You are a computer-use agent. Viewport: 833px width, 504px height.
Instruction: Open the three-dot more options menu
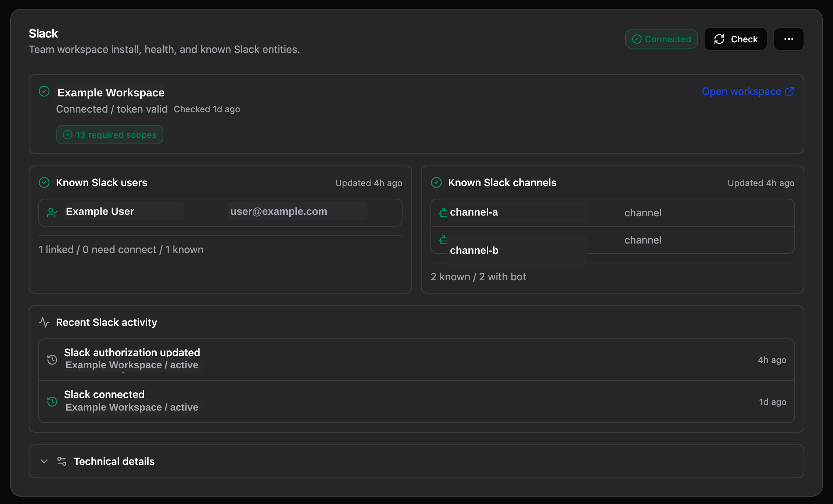coord(789,39)
